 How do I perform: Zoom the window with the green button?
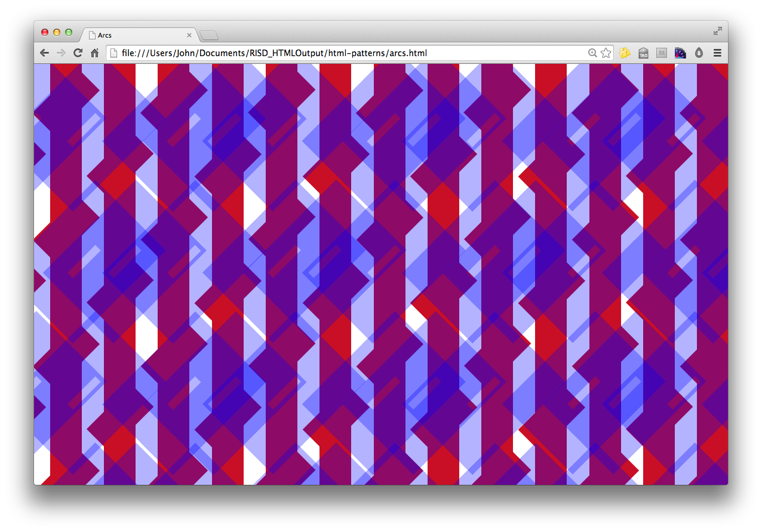(x=69, y=32)
